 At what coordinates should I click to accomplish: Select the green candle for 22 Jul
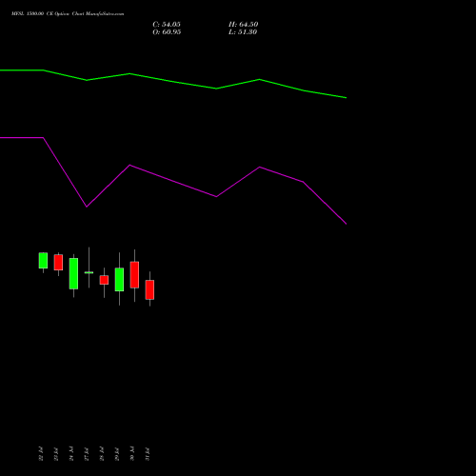click(x=43, y=261)
